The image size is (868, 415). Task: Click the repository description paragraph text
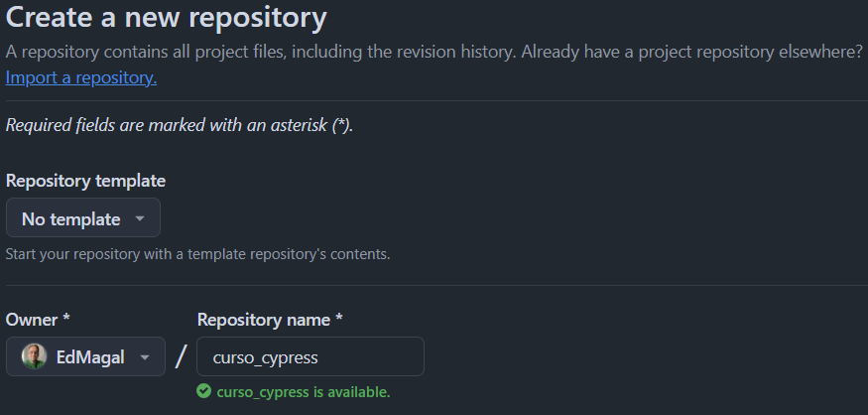(x=434, y=52)
